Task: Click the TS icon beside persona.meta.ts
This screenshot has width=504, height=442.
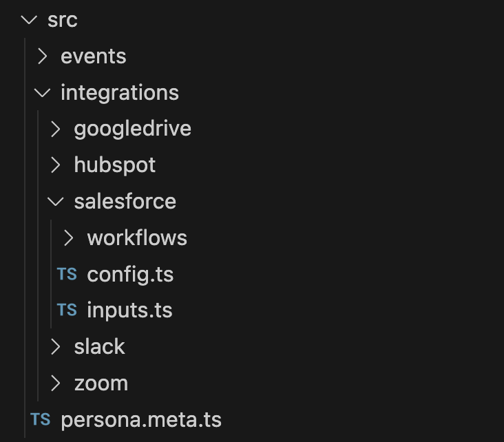Action: pyautogui.click(x=40, y=419)
